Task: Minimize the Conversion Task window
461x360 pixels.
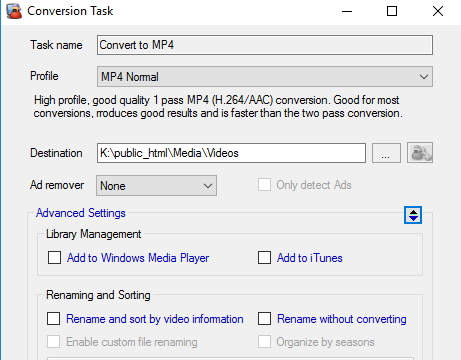Action: [x=347, y=11]
